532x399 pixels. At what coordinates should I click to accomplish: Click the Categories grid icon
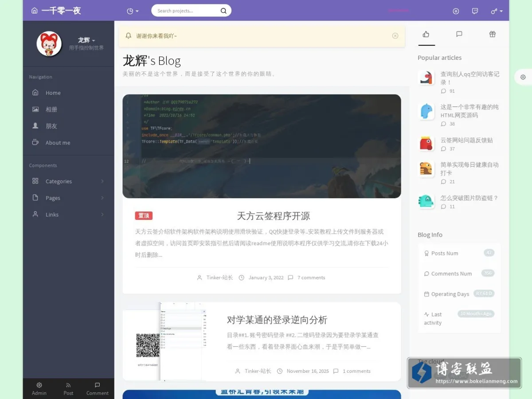tap(35, 181)
